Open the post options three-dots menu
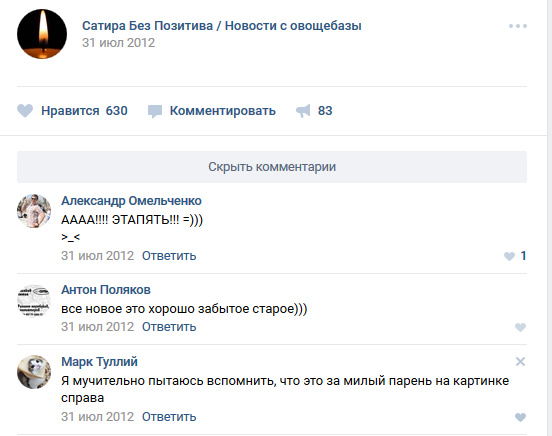 [x=518, y=26]
